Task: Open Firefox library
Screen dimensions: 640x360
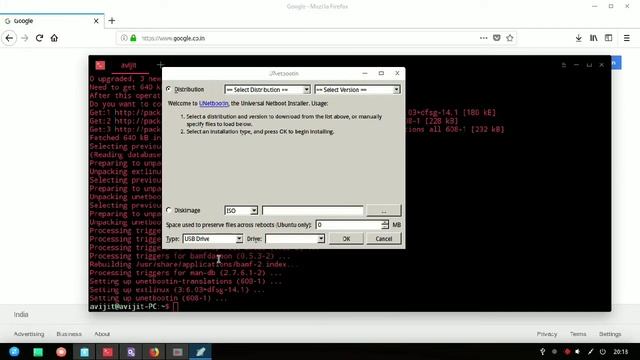Action: point(593,38)
